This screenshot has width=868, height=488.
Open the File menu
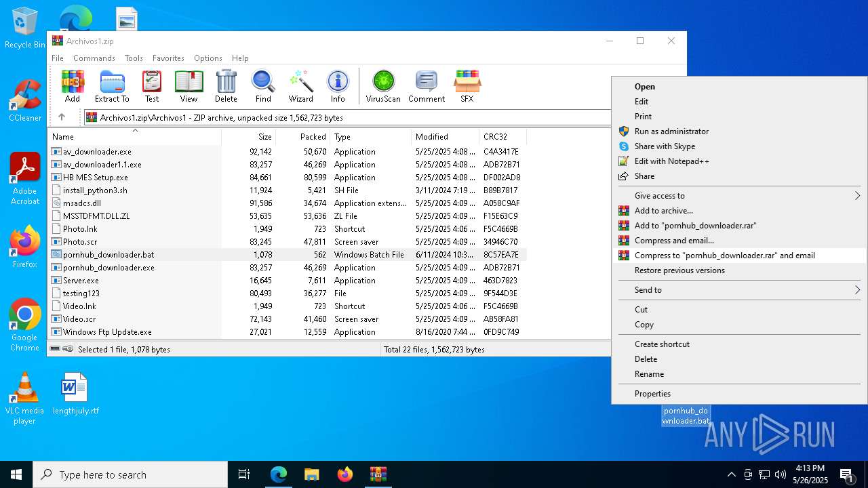coord(58,58)
